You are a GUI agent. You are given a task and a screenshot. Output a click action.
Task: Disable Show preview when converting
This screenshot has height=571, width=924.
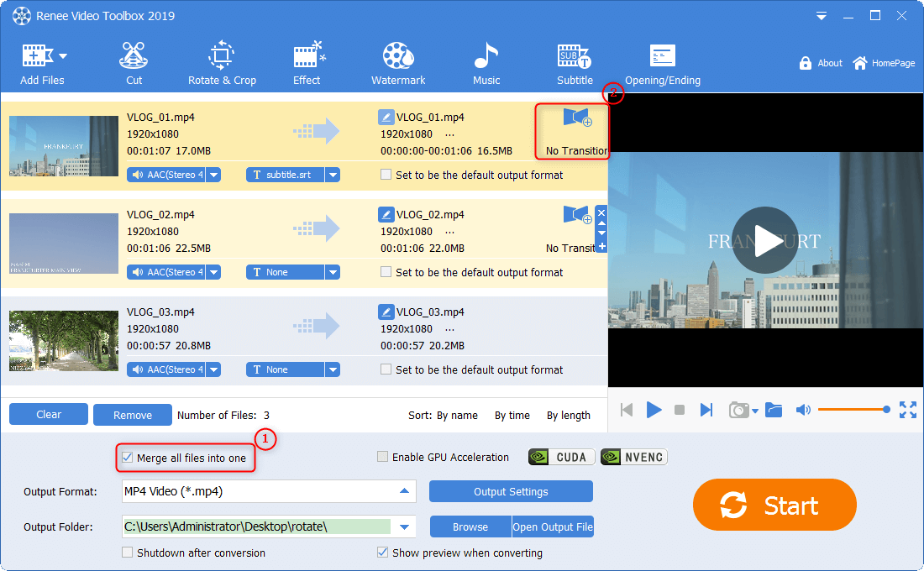383,553
